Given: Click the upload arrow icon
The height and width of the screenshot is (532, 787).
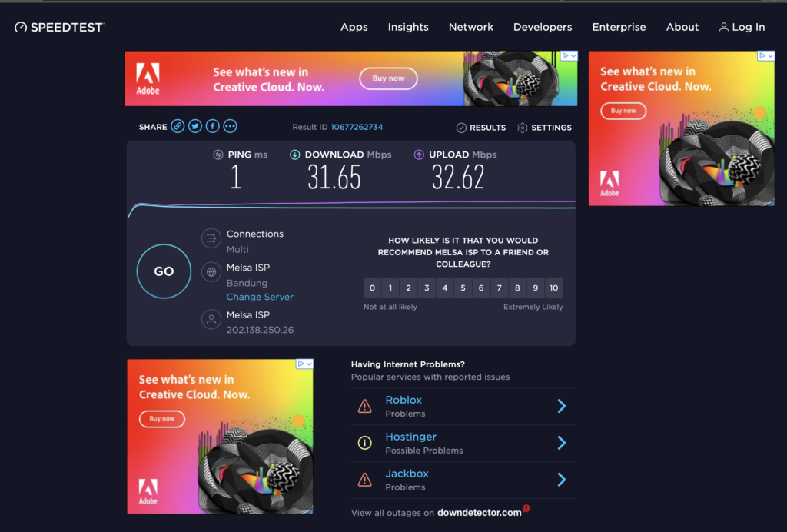Looking at the screenshot, I should pyautogui.click(x=419, y=155).
